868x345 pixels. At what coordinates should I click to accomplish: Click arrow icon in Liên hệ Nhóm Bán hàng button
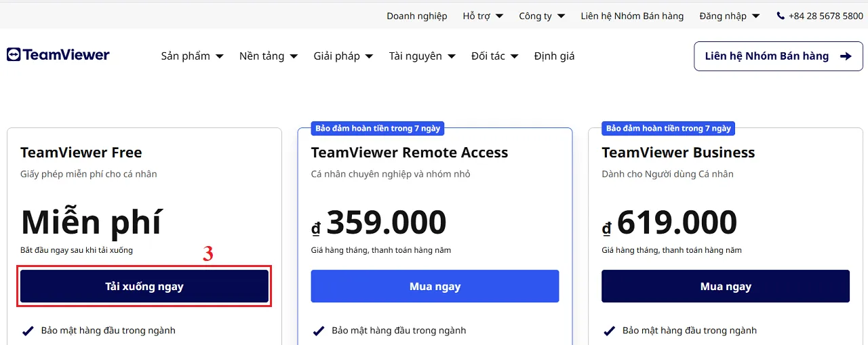(846, 56)
